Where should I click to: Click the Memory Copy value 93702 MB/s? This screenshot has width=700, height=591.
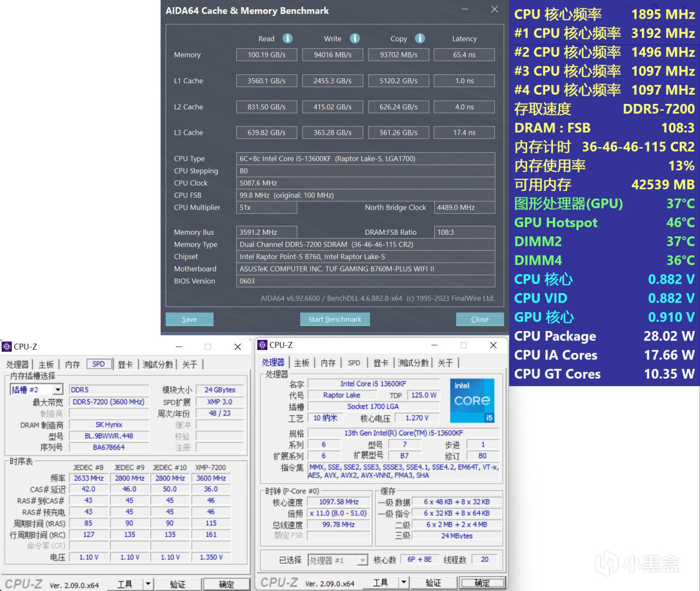coord(399,55)
